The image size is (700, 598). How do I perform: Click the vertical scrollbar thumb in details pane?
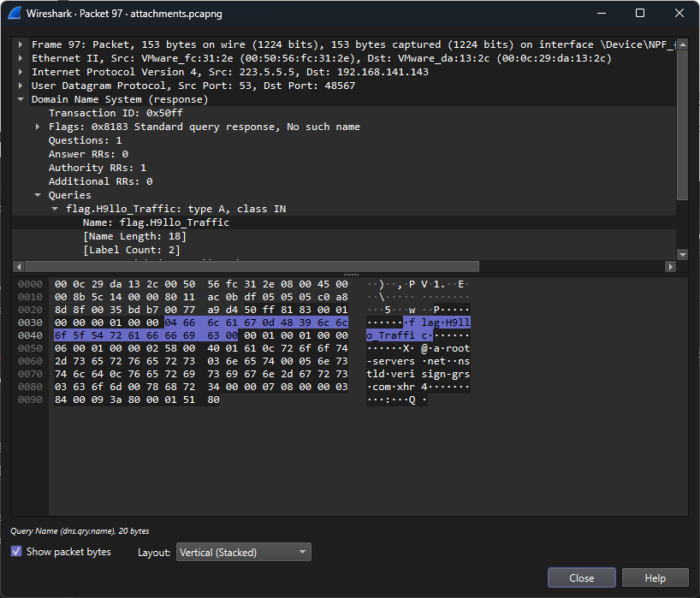pos(683,125)
